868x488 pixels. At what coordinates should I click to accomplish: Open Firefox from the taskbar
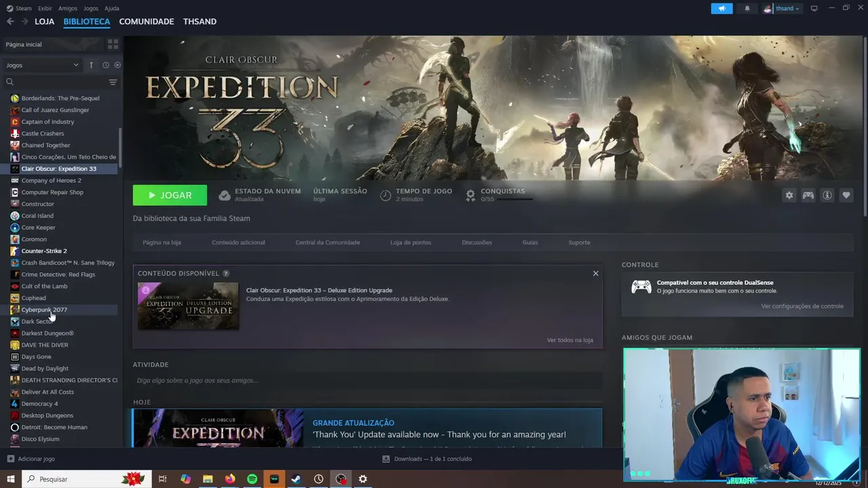[x=230, y=479]
